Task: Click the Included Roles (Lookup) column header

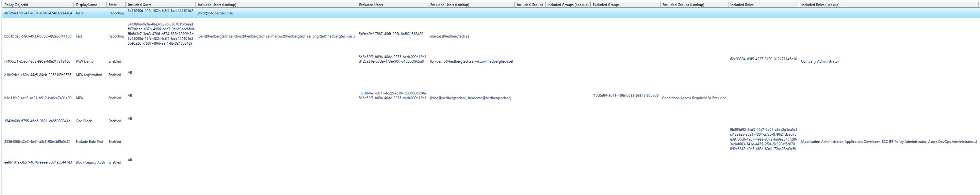Action: (820, 5)
